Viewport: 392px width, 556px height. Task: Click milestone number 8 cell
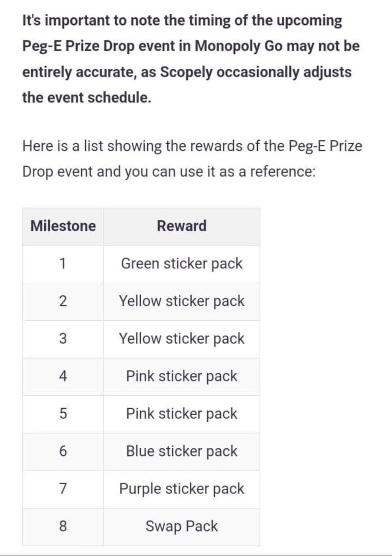click(63, 526)
